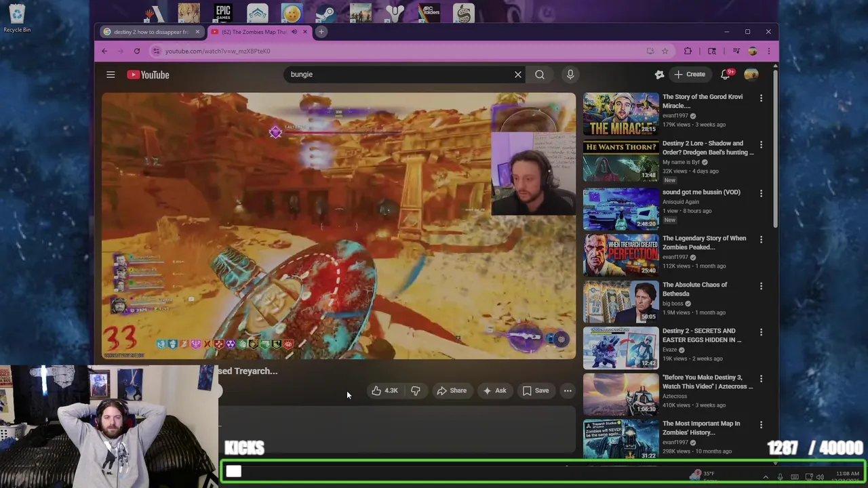Share the video
Image resolution: width=868 pixels, height=488 pixels.
click(452, 390)
